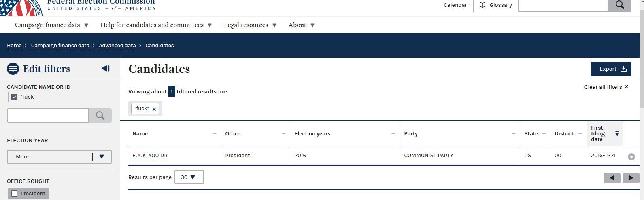Open the Glossary book icon
Screen dimensions: 644x200
pos(482,5)
